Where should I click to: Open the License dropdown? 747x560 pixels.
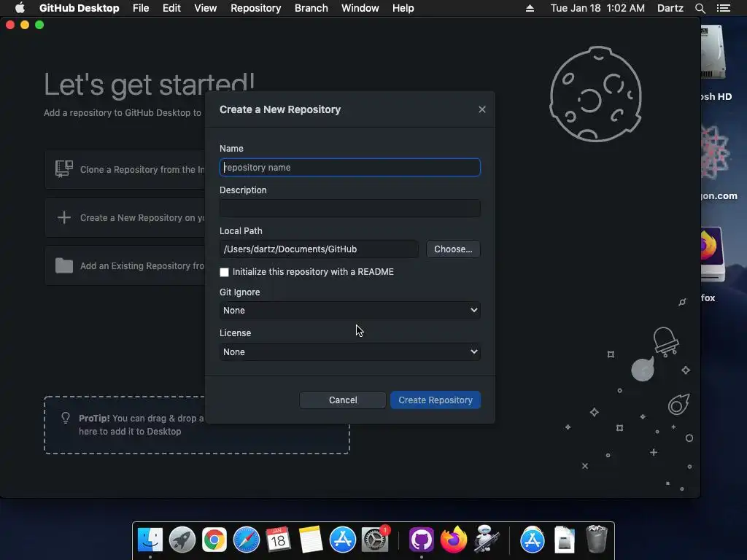[x=349, y=352]
